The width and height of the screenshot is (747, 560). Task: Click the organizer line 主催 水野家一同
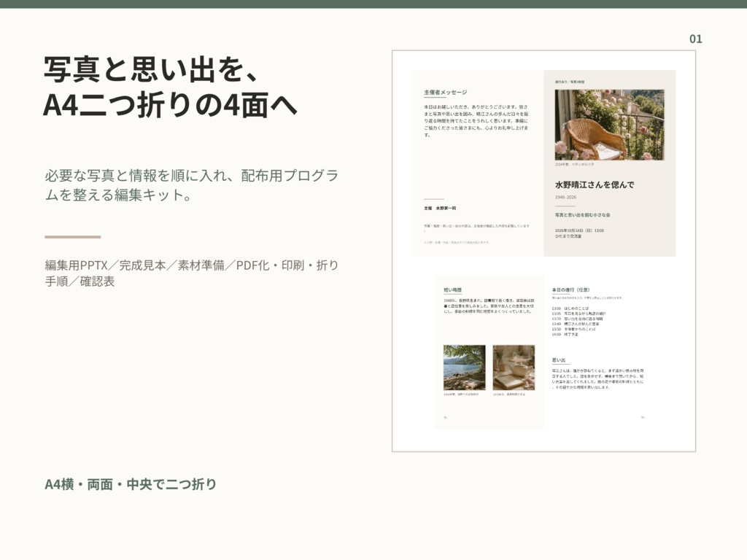[x=440, y=208]
